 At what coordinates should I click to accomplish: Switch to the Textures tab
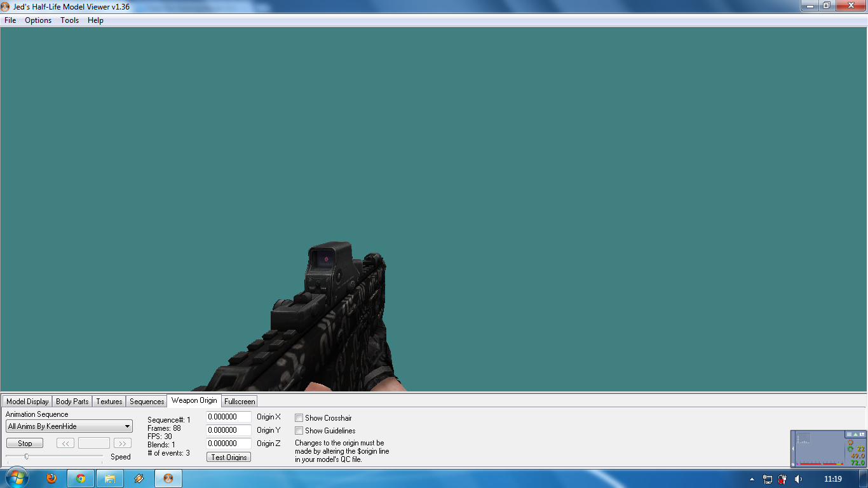109,402
